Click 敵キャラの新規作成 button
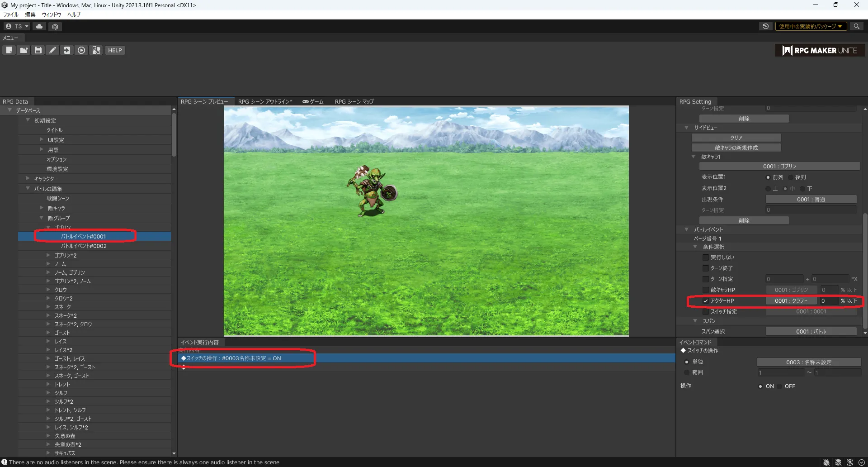This screenshot has width=868, height=467. tap(736, 148)
